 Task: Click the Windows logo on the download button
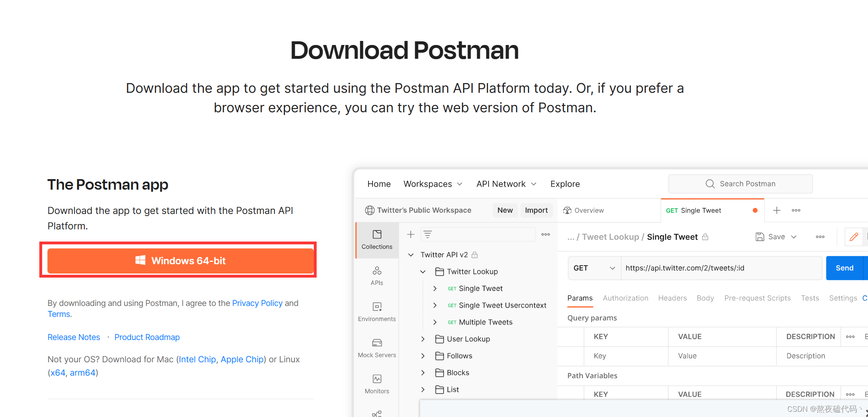pyautogui.click(x=140, y=260)
